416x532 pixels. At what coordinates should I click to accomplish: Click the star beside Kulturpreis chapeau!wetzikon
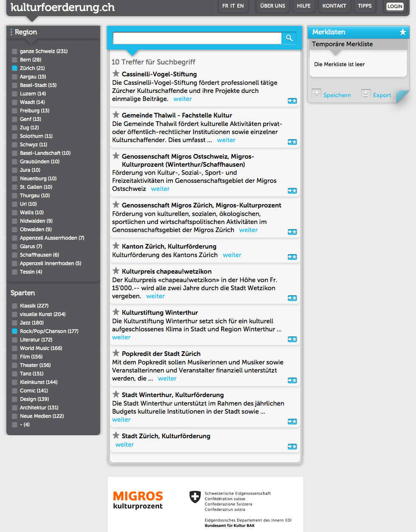point(116,271)
